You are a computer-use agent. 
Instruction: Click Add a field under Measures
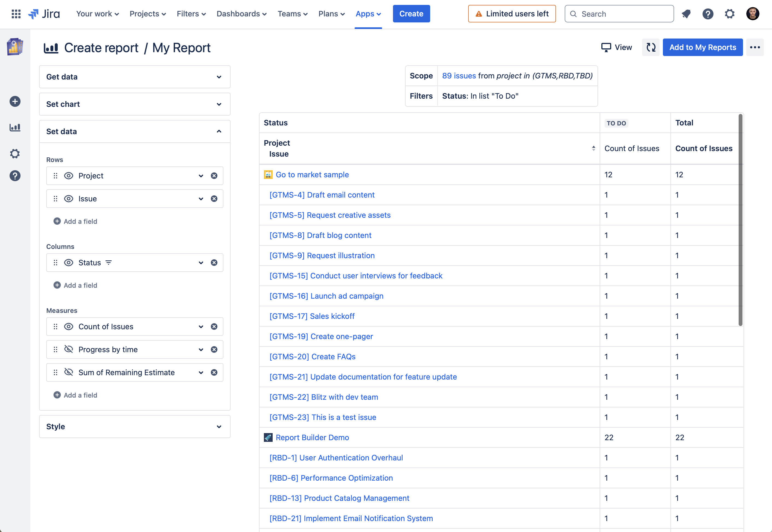(75, 395)
